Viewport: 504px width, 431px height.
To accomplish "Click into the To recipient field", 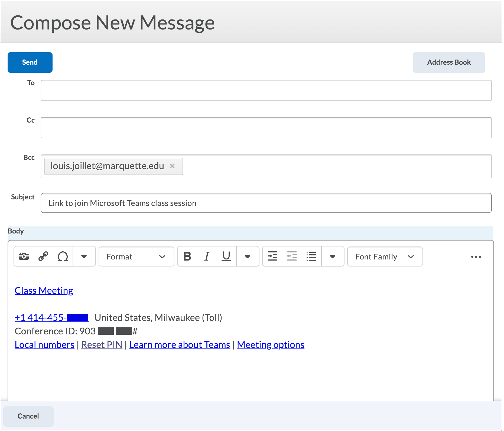I will tap(266, 90).
